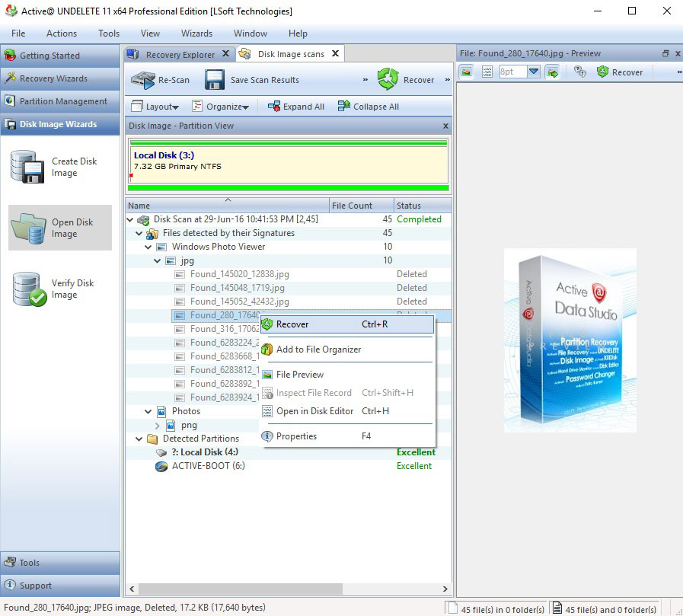Open the Actions menu
The image size is (683, 616).
pos(62,33)
